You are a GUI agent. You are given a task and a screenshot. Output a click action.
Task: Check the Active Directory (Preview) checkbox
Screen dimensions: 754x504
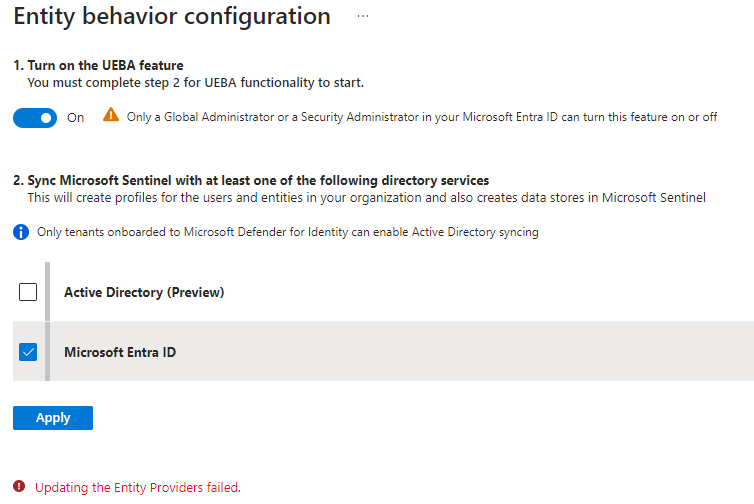pos(28,292)
